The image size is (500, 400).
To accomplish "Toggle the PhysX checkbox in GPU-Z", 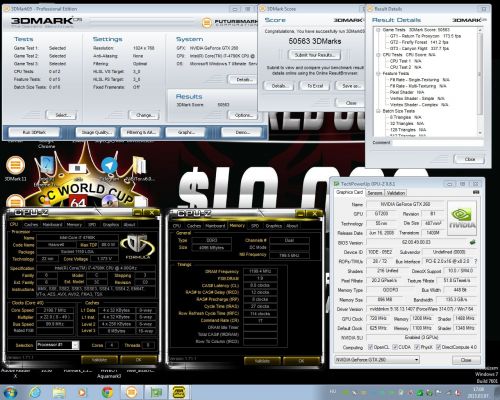I will point(416,347).
